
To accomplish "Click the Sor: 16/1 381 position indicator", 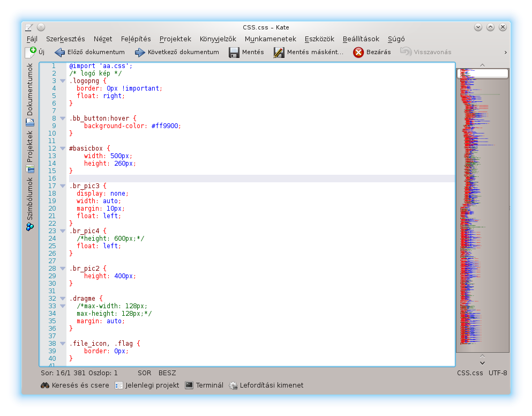I will 79,373.
